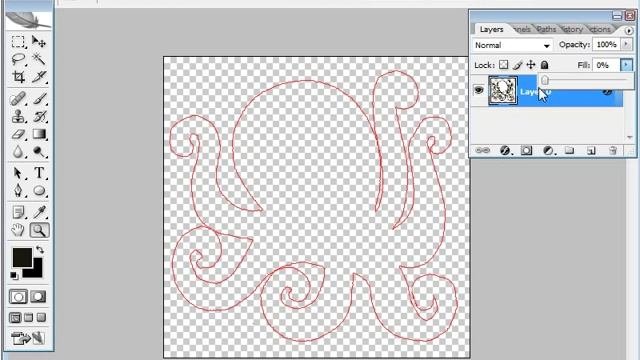Open the Opacity slider arrow

pos(626,44)
